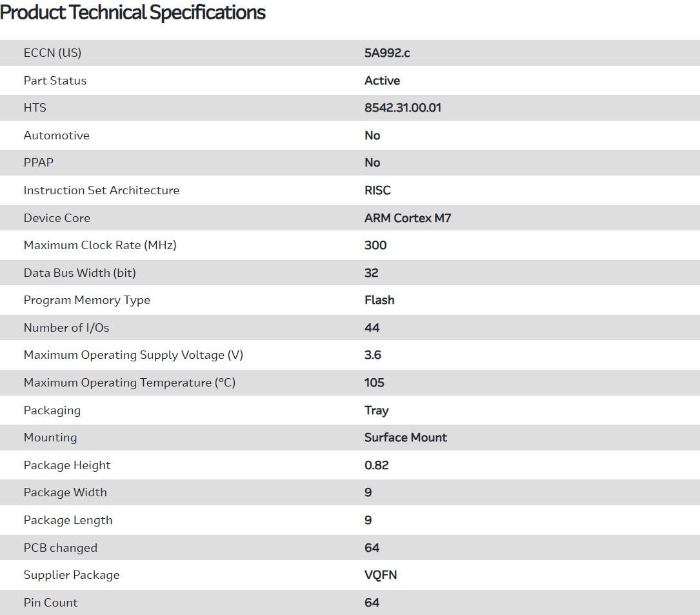Click the Maximum Clock Rate (MHz) label
Screen dimensions: 700x615
click(x=100, y=245)
